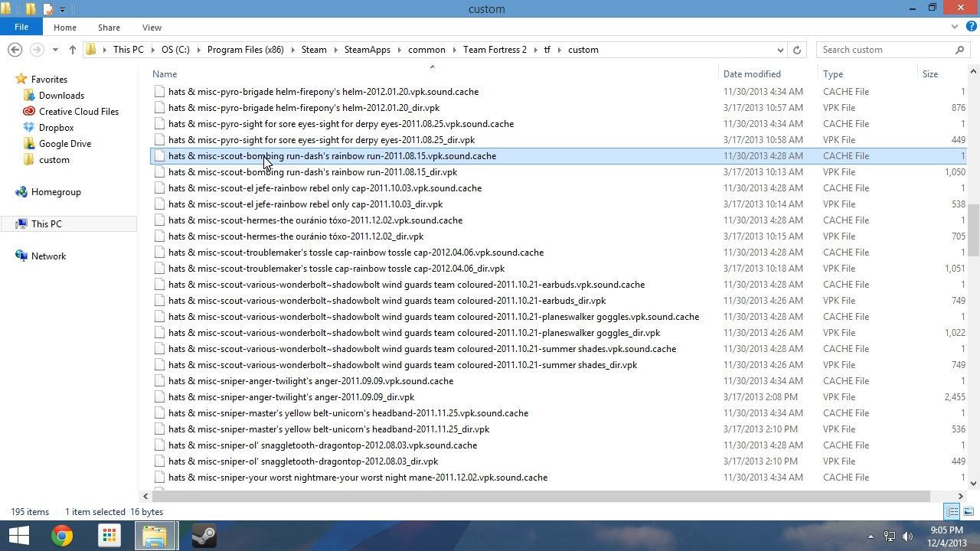Select sight for derpy eyes _dir.vpk file
This screenshot has height=551, width=980.
click(322, 140)
